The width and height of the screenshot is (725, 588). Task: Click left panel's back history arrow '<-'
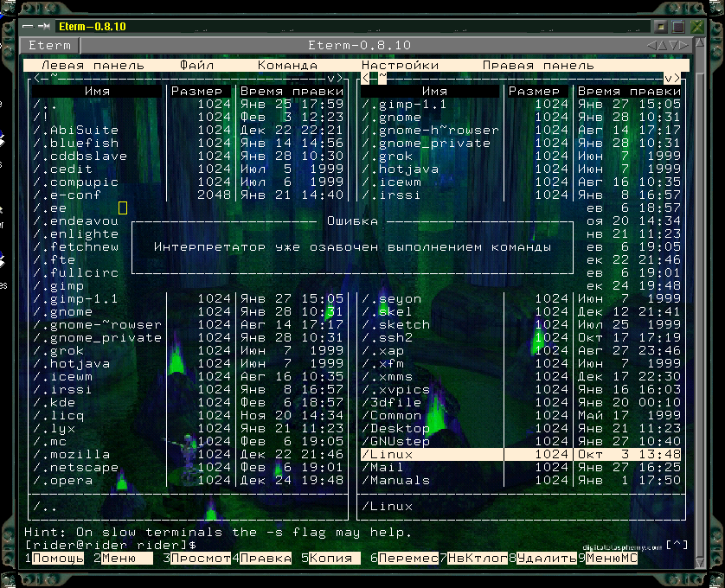point(41,78)
